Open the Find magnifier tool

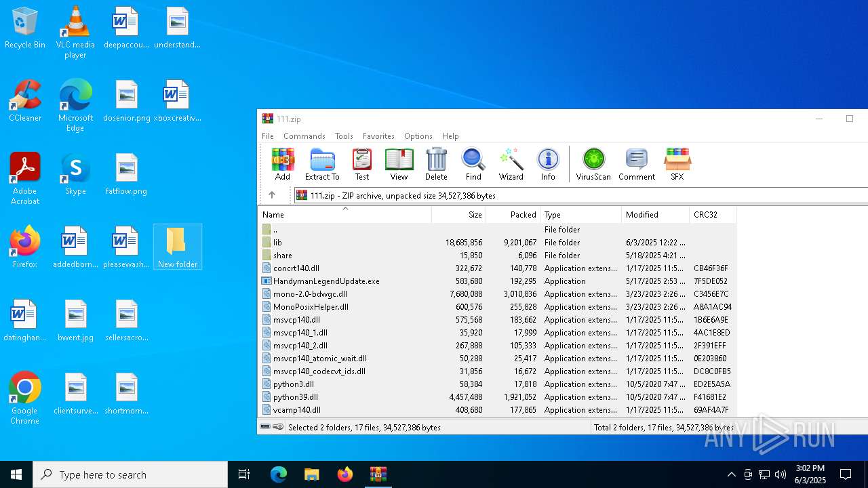pyautogui.click(x=473, y=164)
